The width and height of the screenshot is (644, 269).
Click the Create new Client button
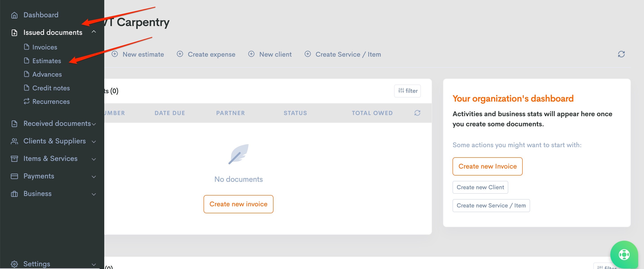[x=480, y=187]
